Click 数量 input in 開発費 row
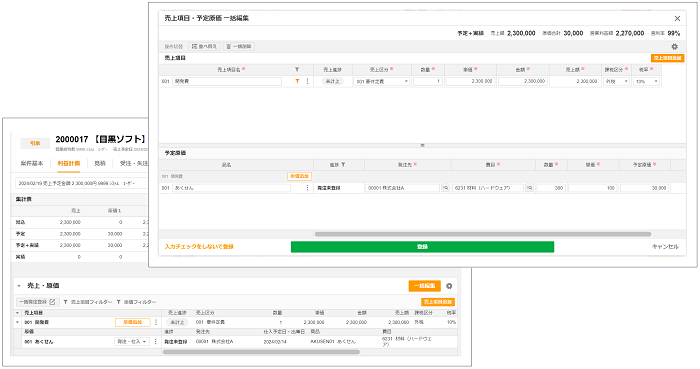Screen dimensions: 700x369 pyautogui.click(x=428, y=81)
